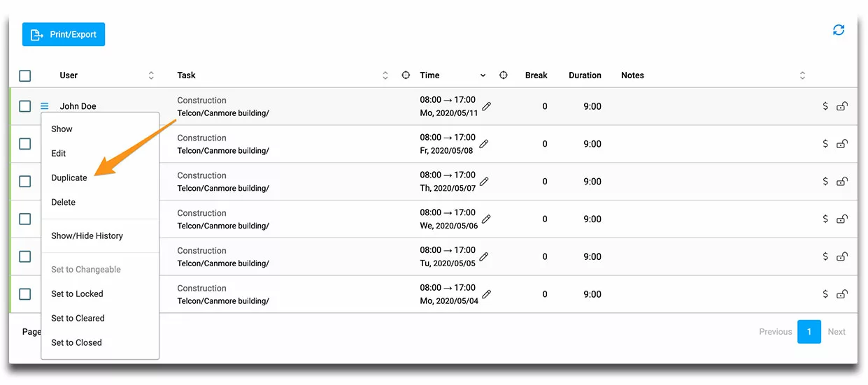Sort by the User column arrows
Screen dimensions: 868x385
(x=151, y=75)
